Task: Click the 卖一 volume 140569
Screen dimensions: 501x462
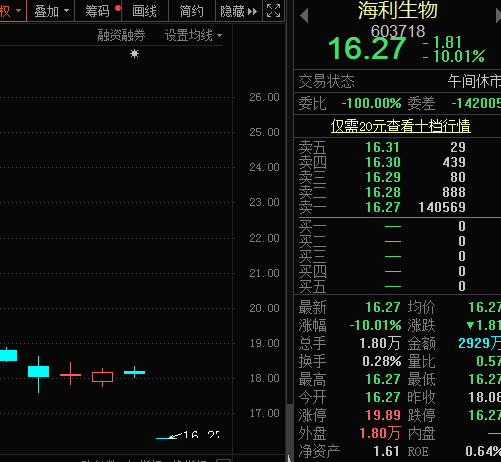Action: (x=442, y=207)
